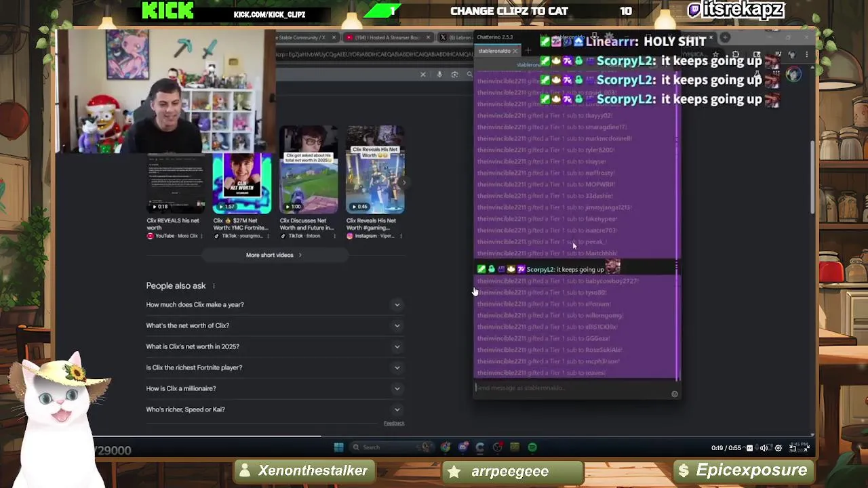Switch to the Lebron X browser tab
The image size is (868, 488).
456,37
